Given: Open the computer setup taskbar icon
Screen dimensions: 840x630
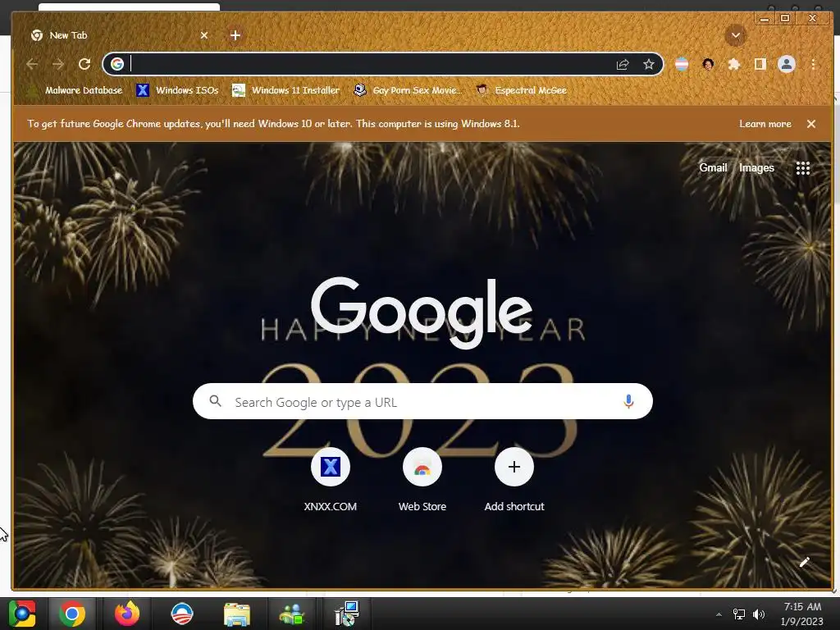Looking at the screenshot, I should tap(347, 614).
